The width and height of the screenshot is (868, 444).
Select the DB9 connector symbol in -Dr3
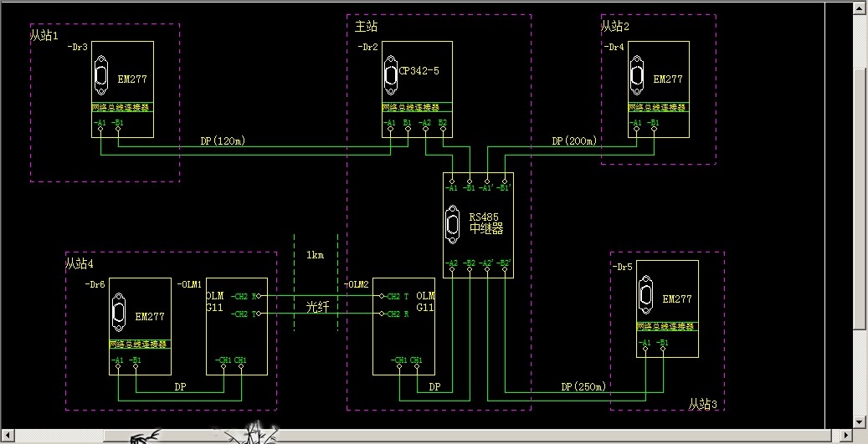101,76
